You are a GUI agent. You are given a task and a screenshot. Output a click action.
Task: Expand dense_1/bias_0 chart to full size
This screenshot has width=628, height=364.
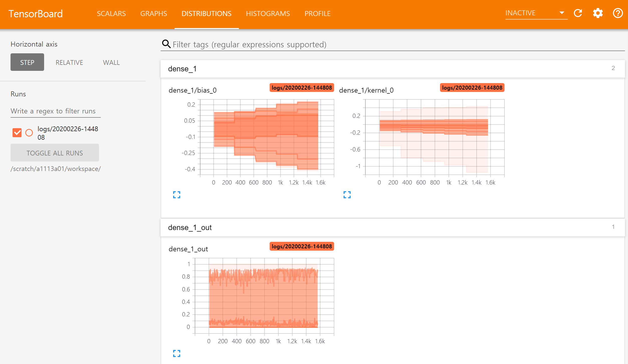coord(177,195)
